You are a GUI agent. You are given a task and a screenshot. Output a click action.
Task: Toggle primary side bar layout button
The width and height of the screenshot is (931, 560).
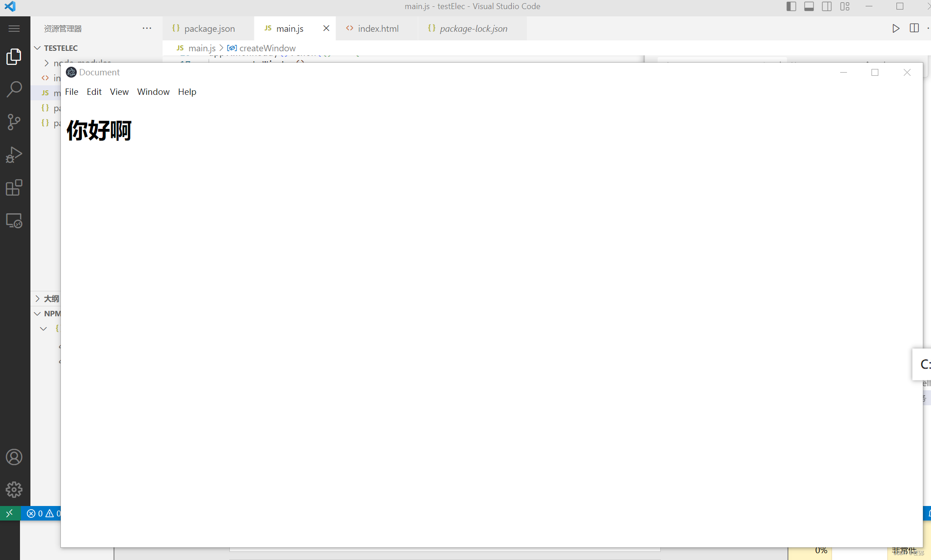tap(791, 6)
